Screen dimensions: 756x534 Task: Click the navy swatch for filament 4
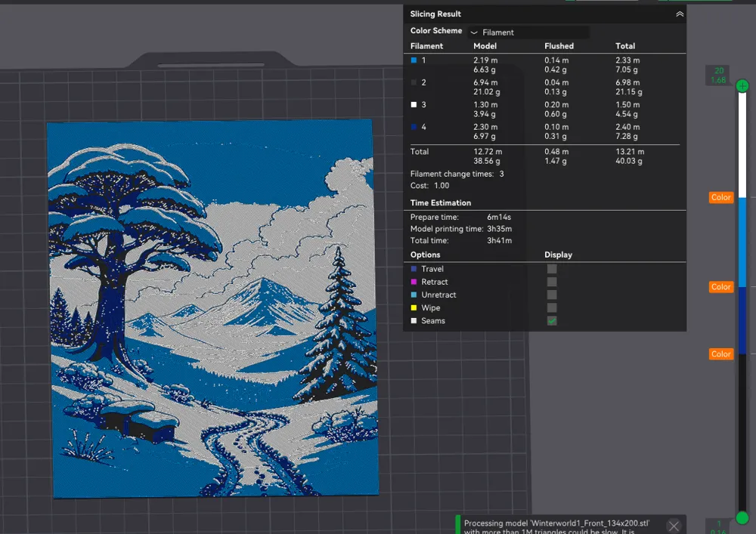(x=414, y=127)
